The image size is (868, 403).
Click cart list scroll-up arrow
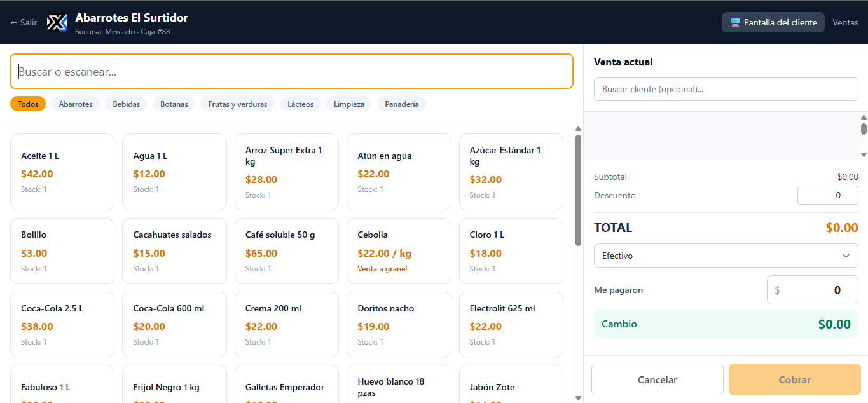point(864,117)
